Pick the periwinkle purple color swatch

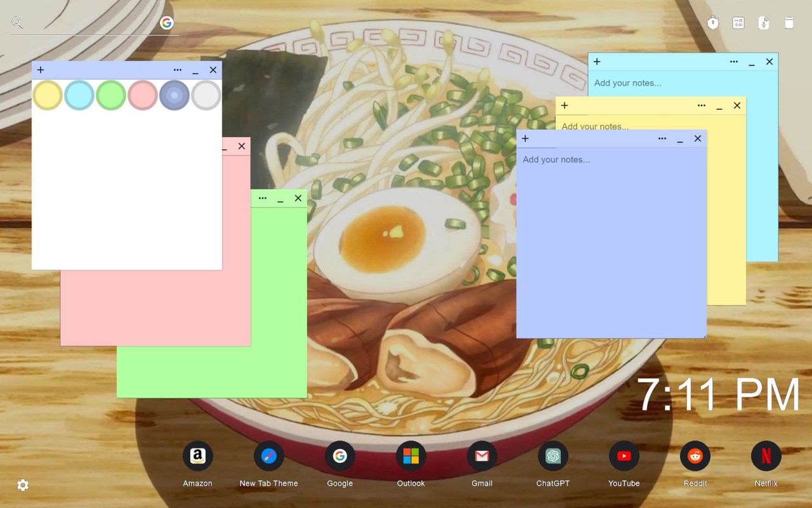[x=174, y=95]
